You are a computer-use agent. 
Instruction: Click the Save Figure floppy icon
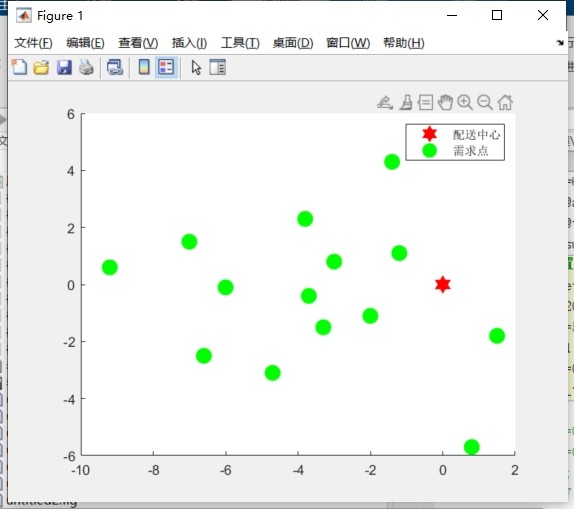point(64,67)
